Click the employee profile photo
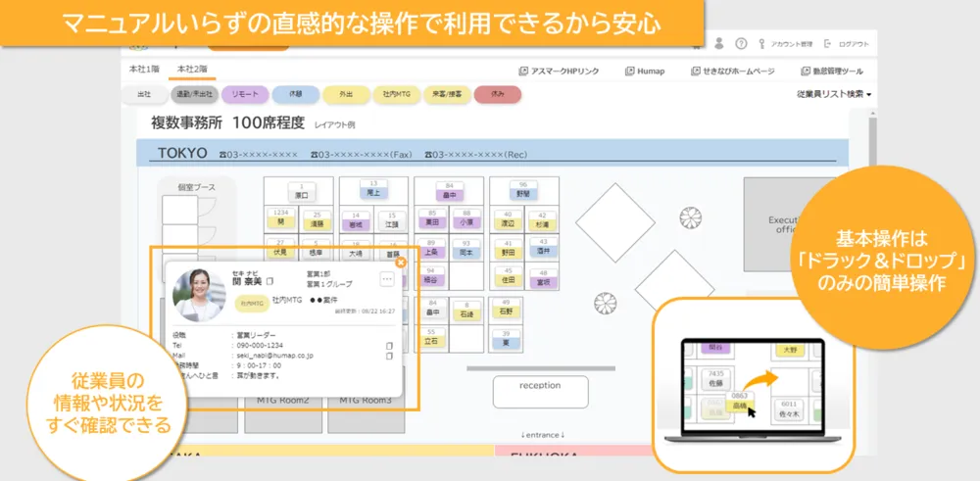 pyautogui.click(x=199, y=296)
